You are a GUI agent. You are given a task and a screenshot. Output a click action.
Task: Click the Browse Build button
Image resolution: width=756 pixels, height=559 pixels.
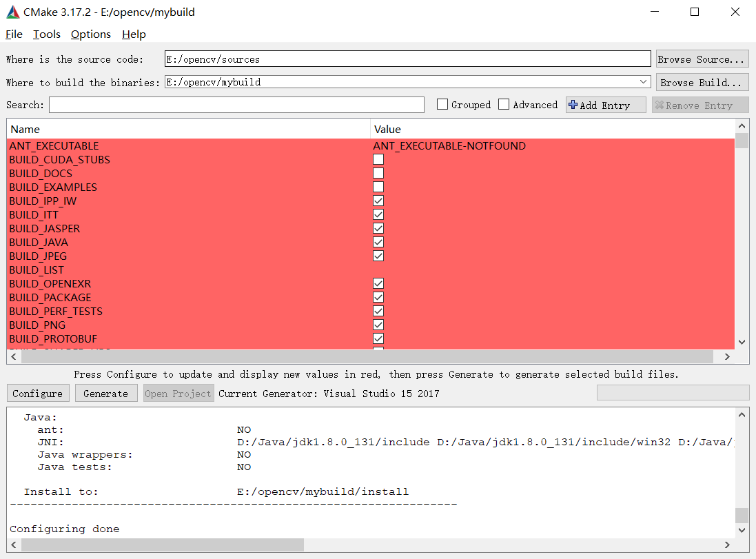[702, 83]
